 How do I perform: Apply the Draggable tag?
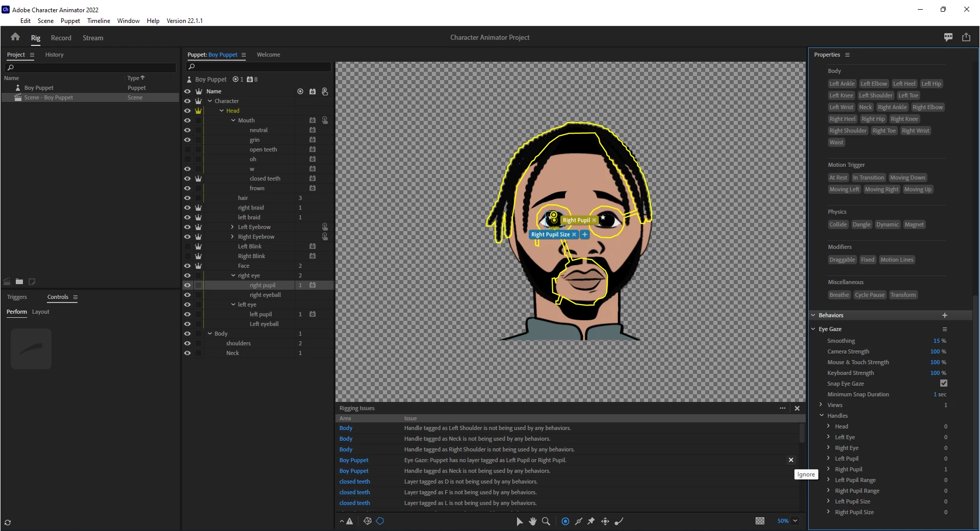[x=842, y=260]
